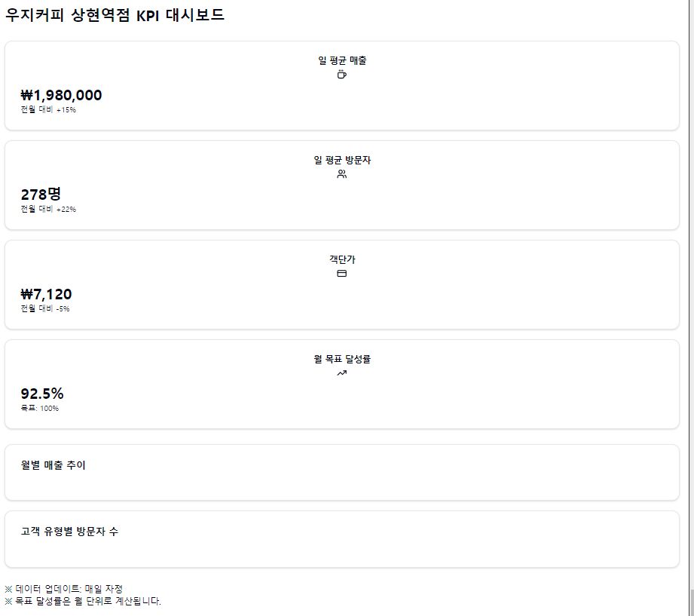Click the 92.5% achievement rate value

coord(42,394)
